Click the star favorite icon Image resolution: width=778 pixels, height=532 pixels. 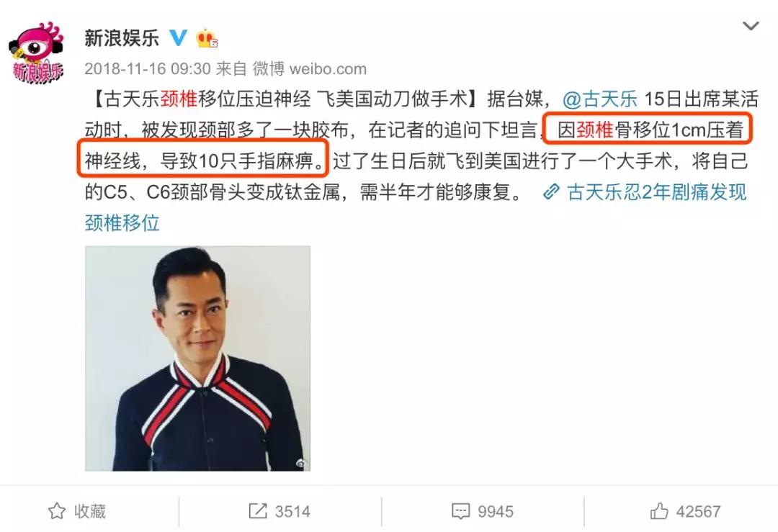(x=57, y=511)
